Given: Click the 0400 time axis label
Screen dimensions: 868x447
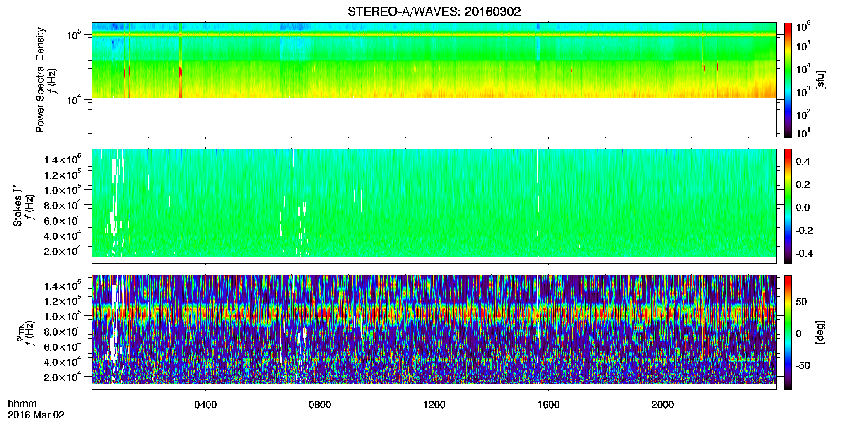Looking at the screenshot, I should (x=205, y=405).
